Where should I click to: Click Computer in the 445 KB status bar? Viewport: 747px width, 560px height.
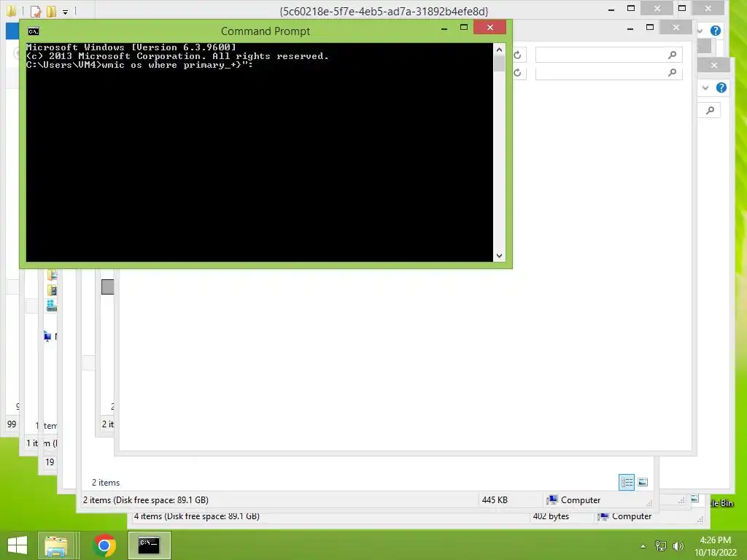(573, 500)
